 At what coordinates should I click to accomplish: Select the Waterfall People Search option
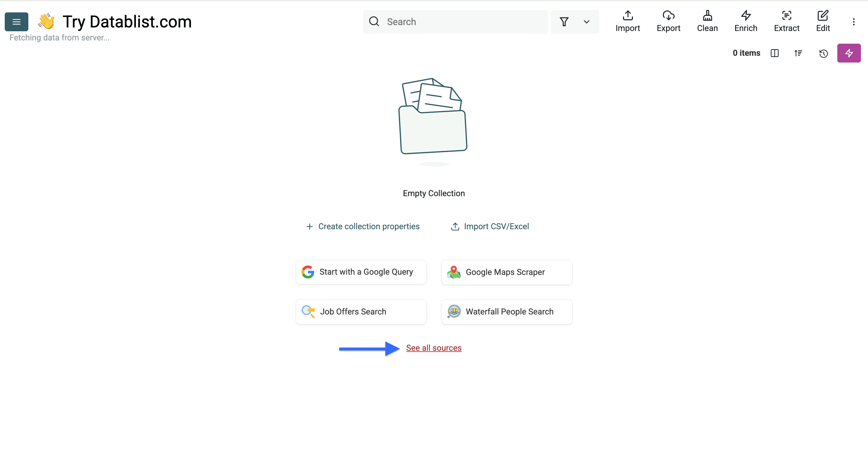click(x=506, y=312)
